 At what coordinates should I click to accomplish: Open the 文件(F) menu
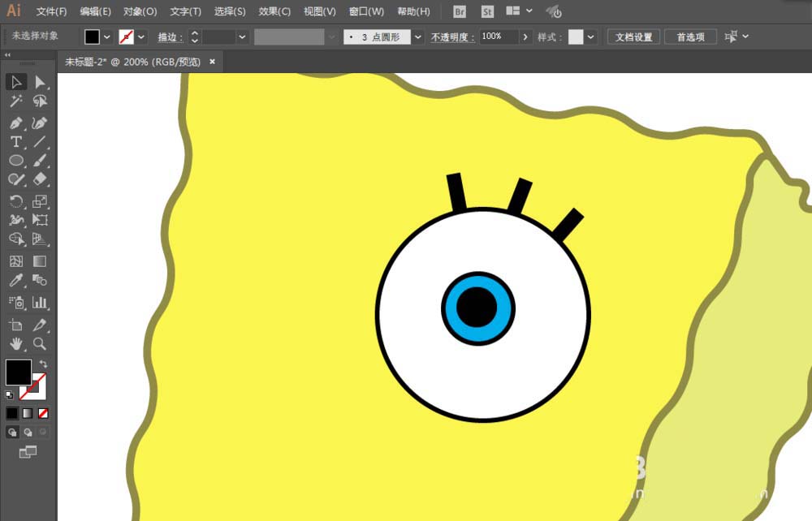pos(51,11)
